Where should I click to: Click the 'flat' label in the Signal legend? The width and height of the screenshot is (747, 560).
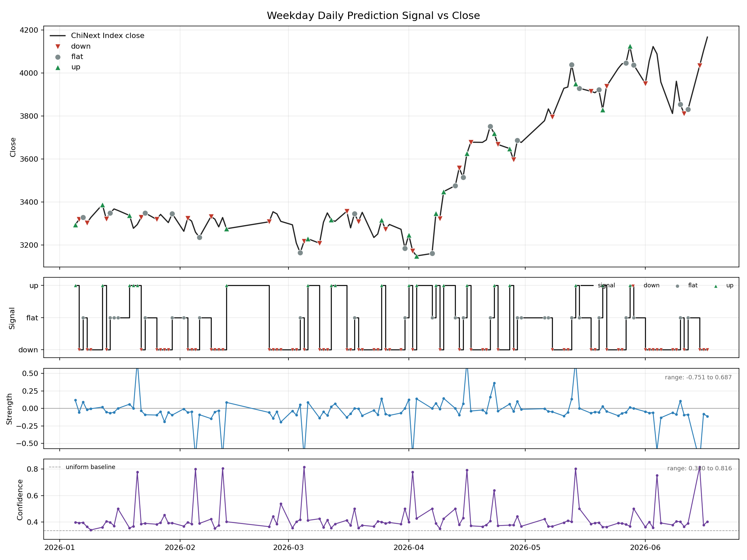(x=693, y=285)
